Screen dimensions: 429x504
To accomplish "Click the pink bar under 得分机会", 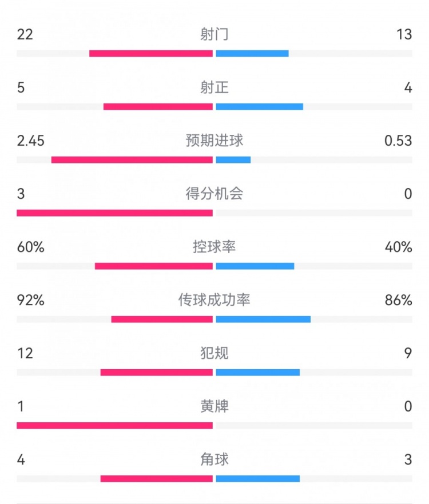I will click(x=114, y=213).
